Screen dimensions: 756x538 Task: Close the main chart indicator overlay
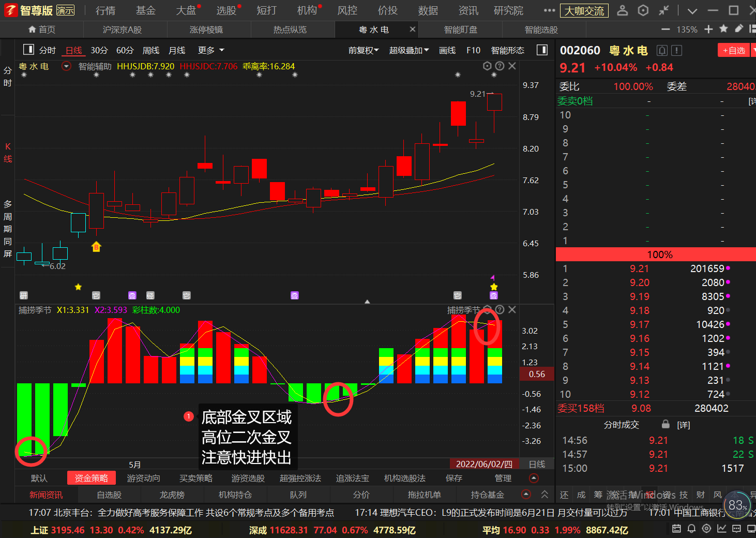click(x=512, y=66)
